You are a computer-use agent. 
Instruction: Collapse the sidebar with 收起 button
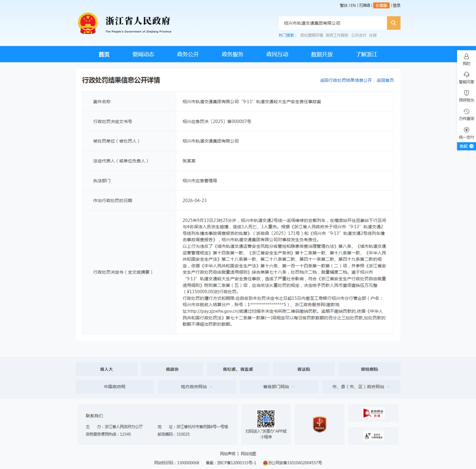click(466, 146)
